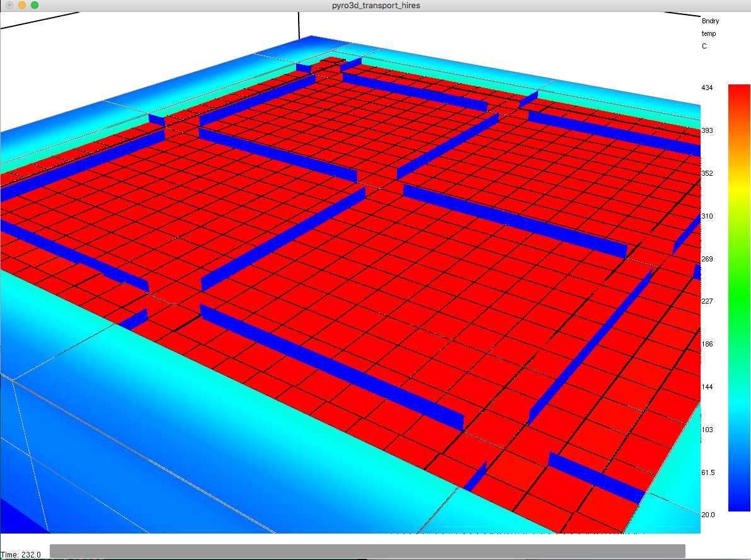Click the 'Bndry temp C' legend title
This screenshot has height=560, width=751.
point(710,33)
